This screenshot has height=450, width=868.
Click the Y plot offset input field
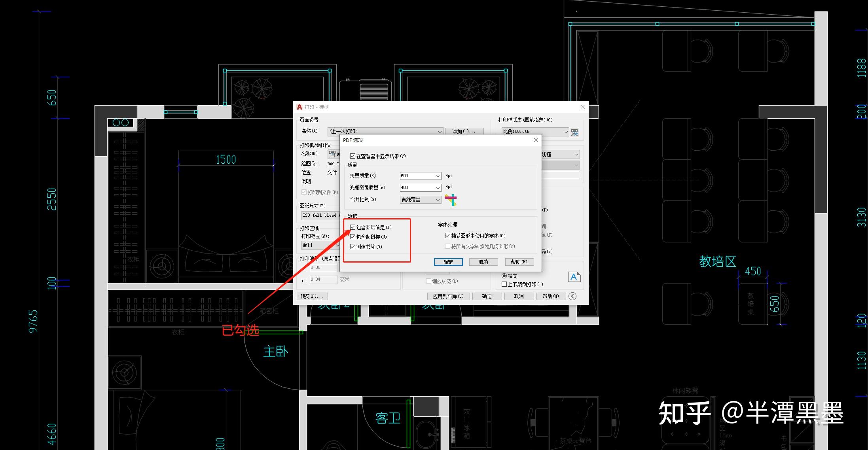pyautogui.click(x=324, y=280)
